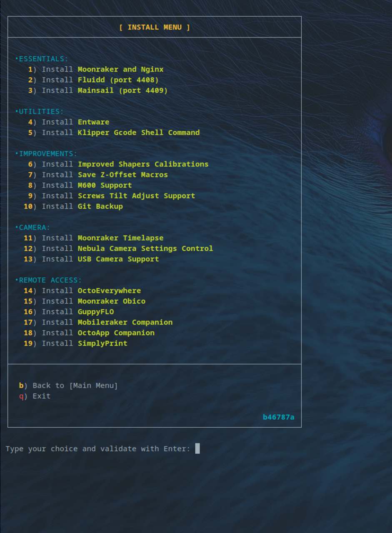Click Install Mobileraker Companion
Screen dimensions: 392x533
98,322
